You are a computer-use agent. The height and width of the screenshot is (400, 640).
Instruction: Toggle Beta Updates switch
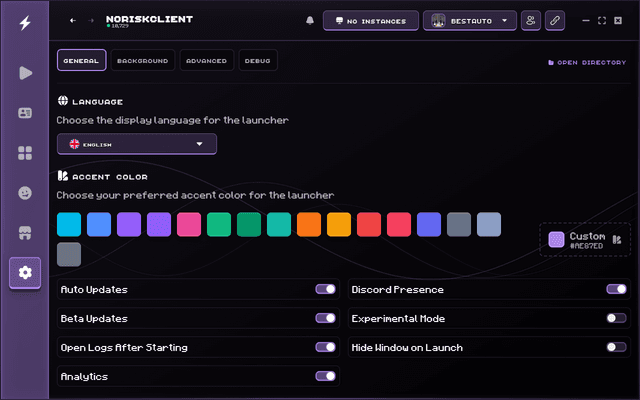[x=326, y=318]
